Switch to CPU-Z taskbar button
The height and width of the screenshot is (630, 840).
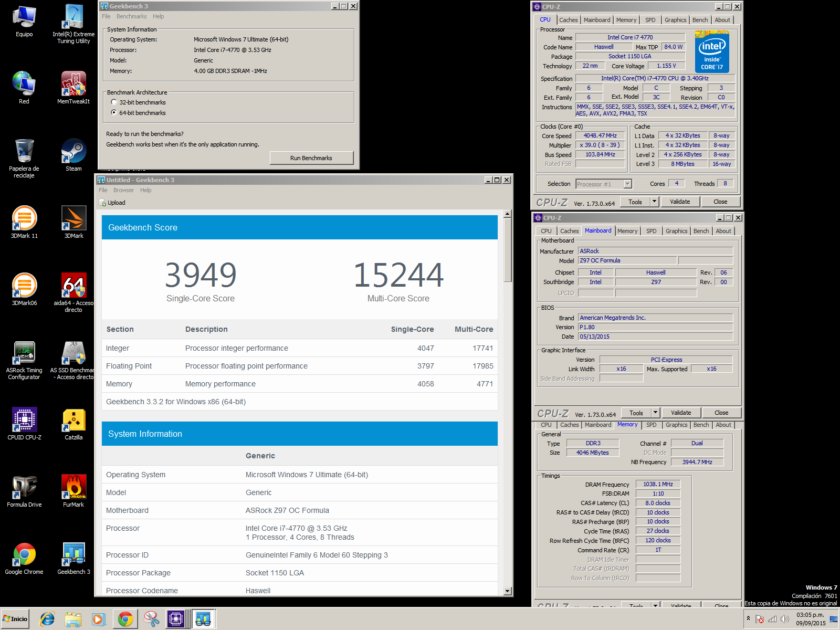tap(176, 619)
